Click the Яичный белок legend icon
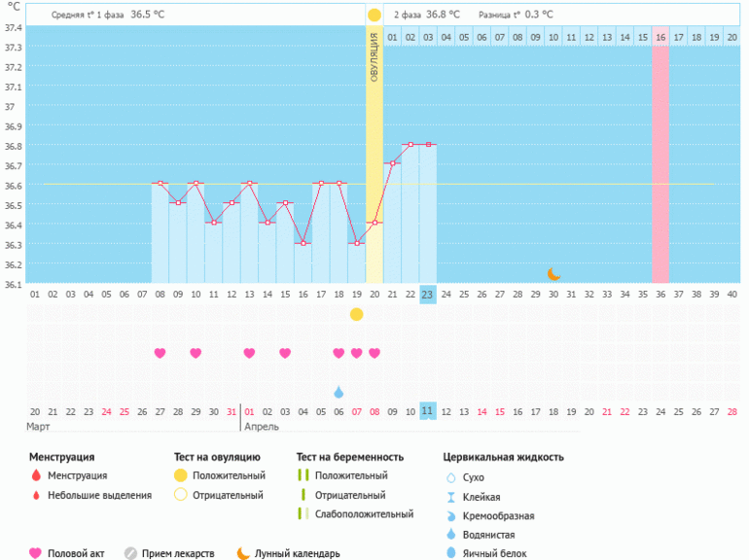This screenshot has height=560, width=749. pos(450,553)
